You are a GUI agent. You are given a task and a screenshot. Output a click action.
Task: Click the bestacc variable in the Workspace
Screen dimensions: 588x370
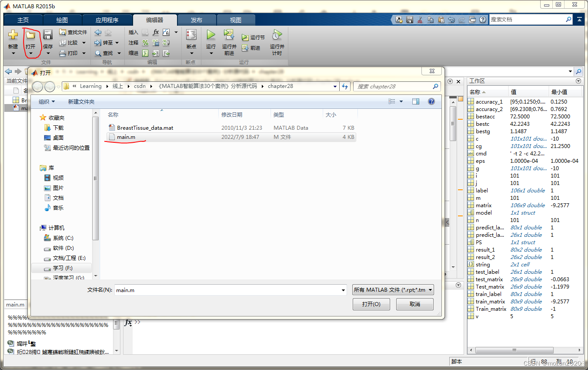coord(485,117)
